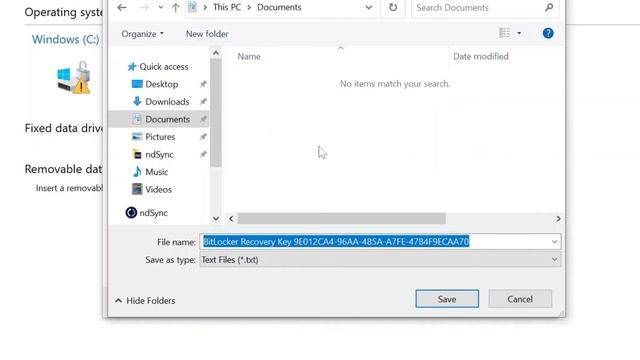Click Windows (C:) link in background window
The image size is (640, 360).
65,39
